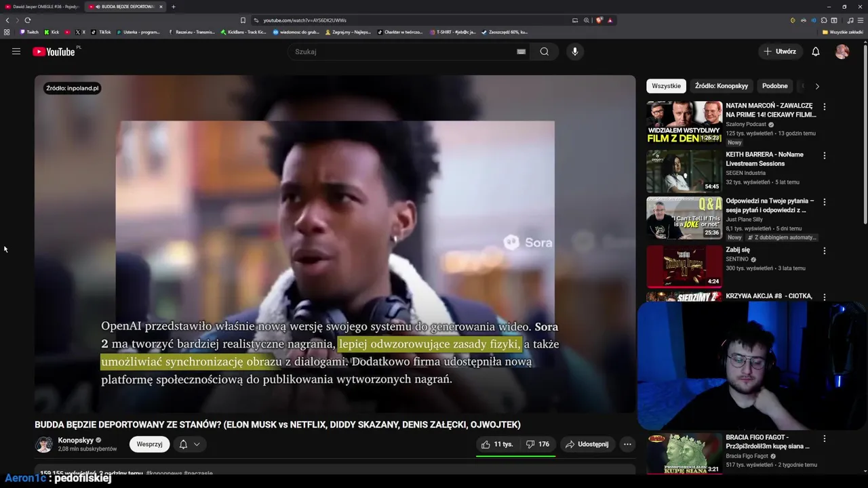
Task: Click the Szalony Podcast channel name
Action: (x=746, y=125)
